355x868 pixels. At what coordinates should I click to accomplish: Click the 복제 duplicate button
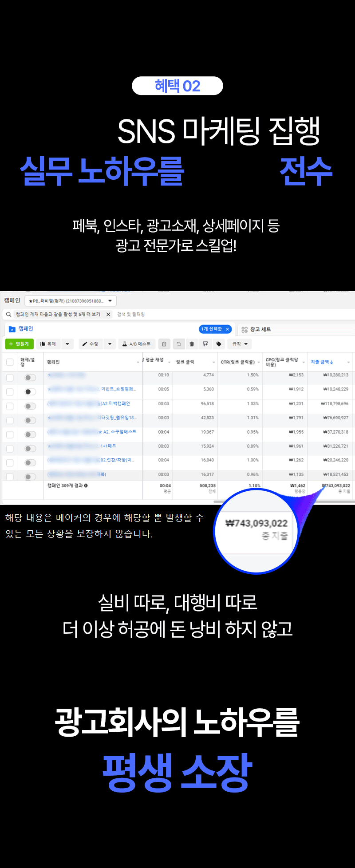[x=48, y=344]
